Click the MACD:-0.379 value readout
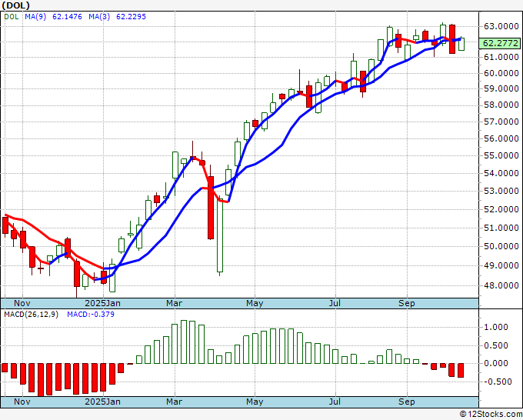The height and width of the screenshot is (420, 523). point(91,315)
